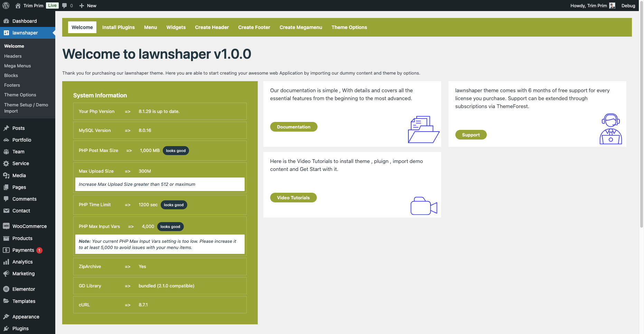Expand the Plugins sidebar menu

tap(20, 328)
